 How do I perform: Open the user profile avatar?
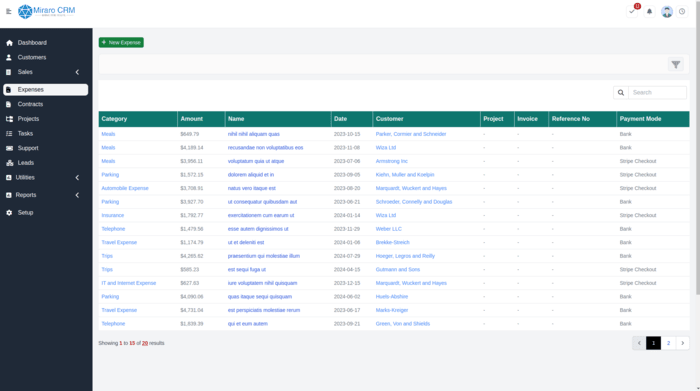pos(667,12)
